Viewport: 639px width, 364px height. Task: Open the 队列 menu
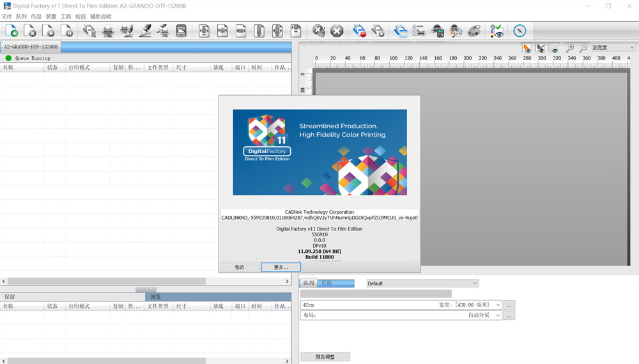pos(21,17)
